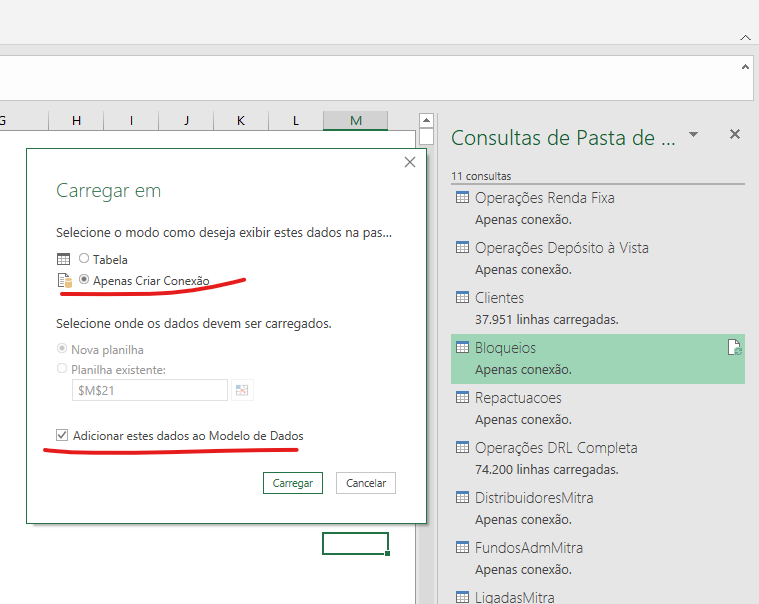This screenshot has width=759, height=604.
Task: Click 'Apenas conexão.' under Repactuacoes
Action: (523, 420)
